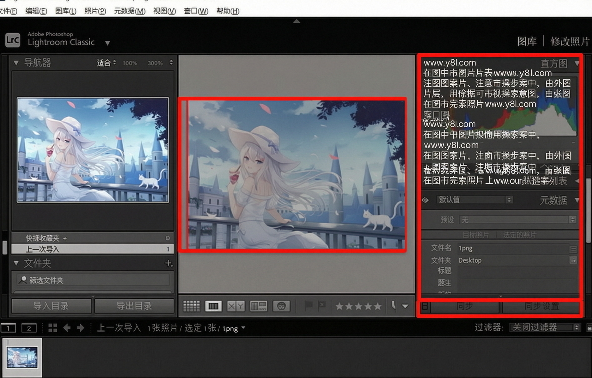The height and width of the screenshot is (378, 592).
Task: Open 默认值 metadata set dropdown
Action: pos(475,199)
